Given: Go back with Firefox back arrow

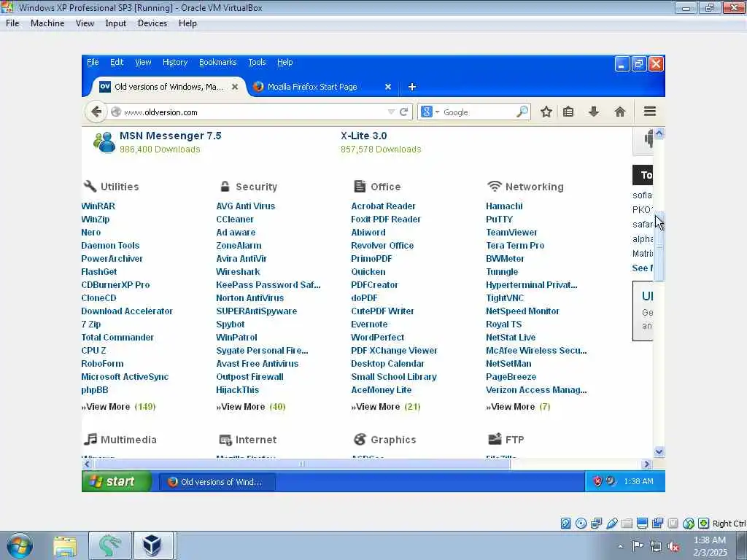Looking at the screenshot, I should coord(96,112).
